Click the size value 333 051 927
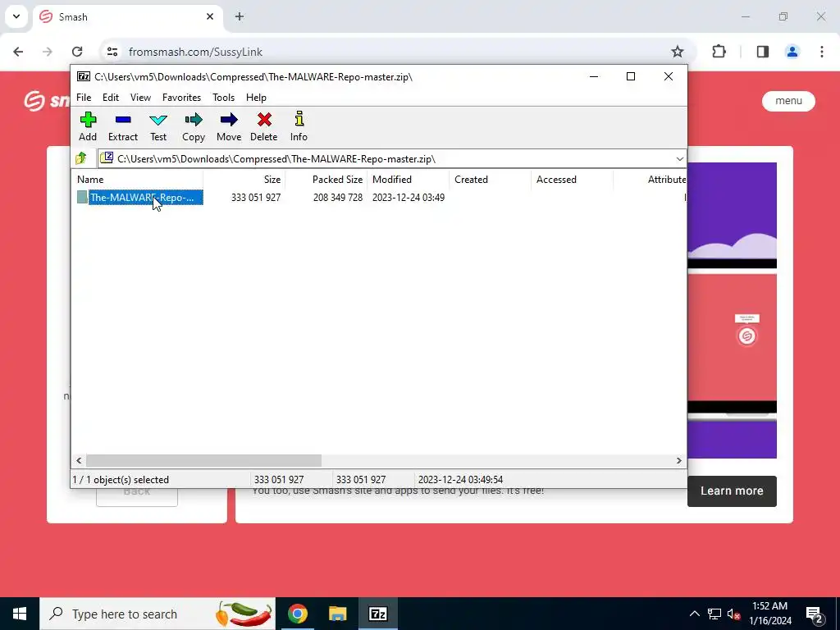This screenshot has height=630, width=840. pos(256,198)
